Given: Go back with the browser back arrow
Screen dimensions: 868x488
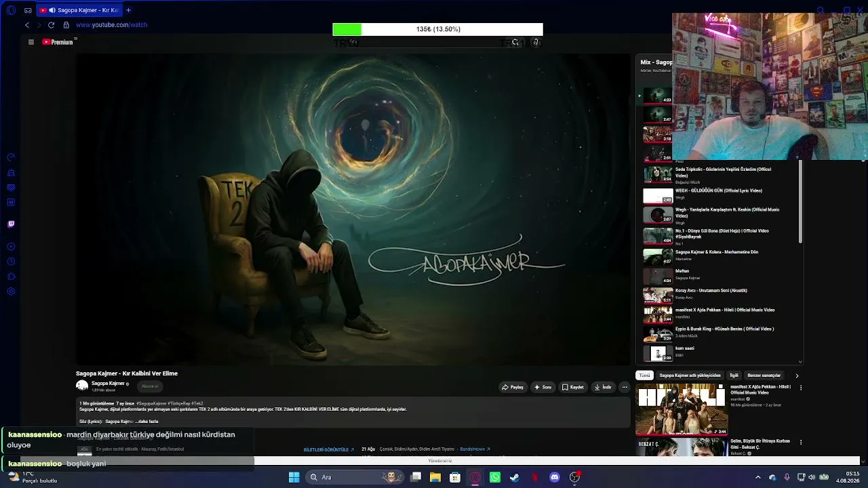Looking at the screenshot, I should [27, 25].
